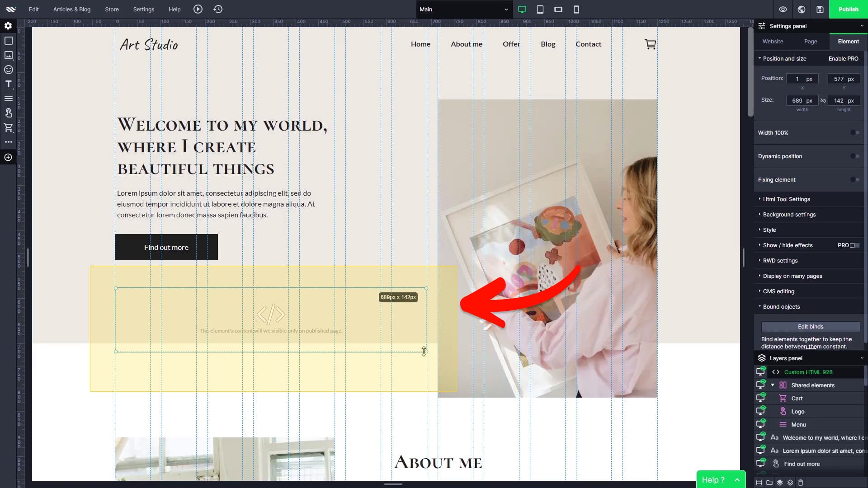Screen dimensions: 868x488
Task: Open the Help menu
Action: pyautogui.click(x=175, y=9)
